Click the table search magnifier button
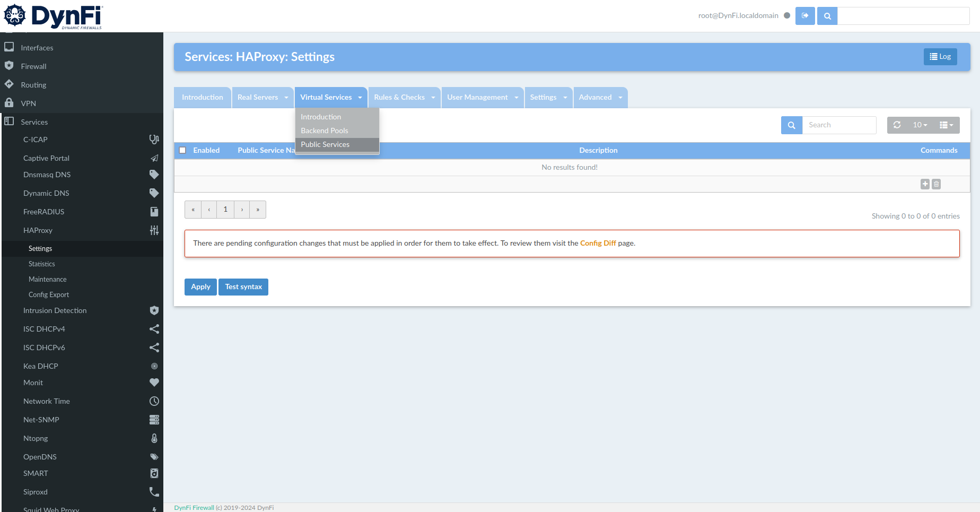980x512 pixels. 791,125
